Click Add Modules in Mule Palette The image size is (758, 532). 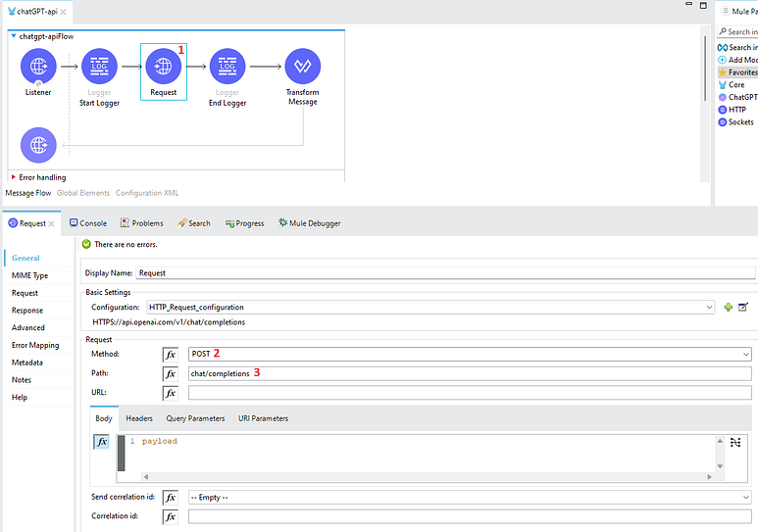(737, 60)
